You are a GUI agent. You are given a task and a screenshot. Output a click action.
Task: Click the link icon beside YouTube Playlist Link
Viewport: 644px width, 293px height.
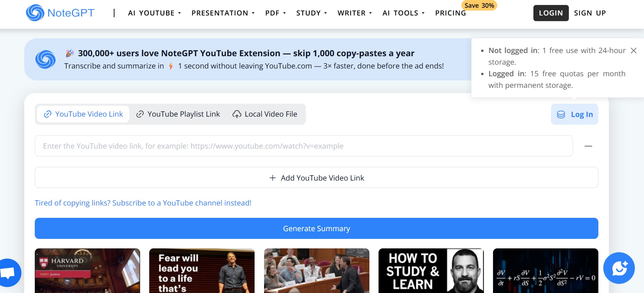tap(140, 114)
